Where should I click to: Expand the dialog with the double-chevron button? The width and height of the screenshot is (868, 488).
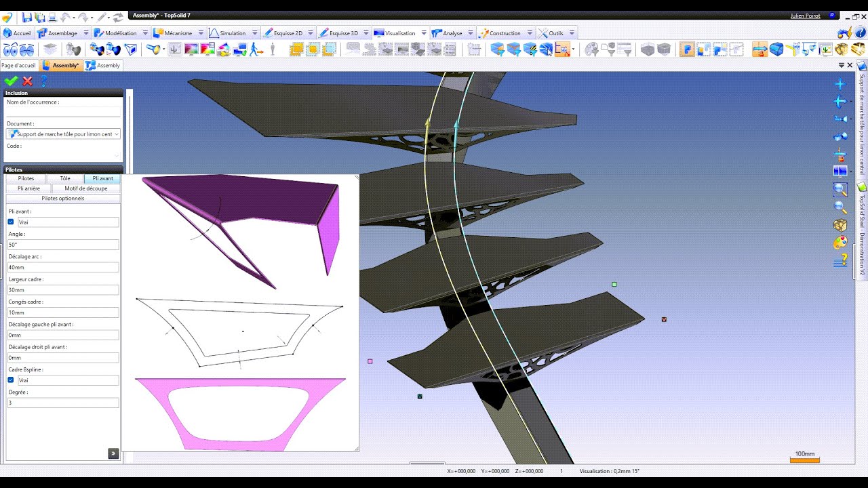coord(113,453)
